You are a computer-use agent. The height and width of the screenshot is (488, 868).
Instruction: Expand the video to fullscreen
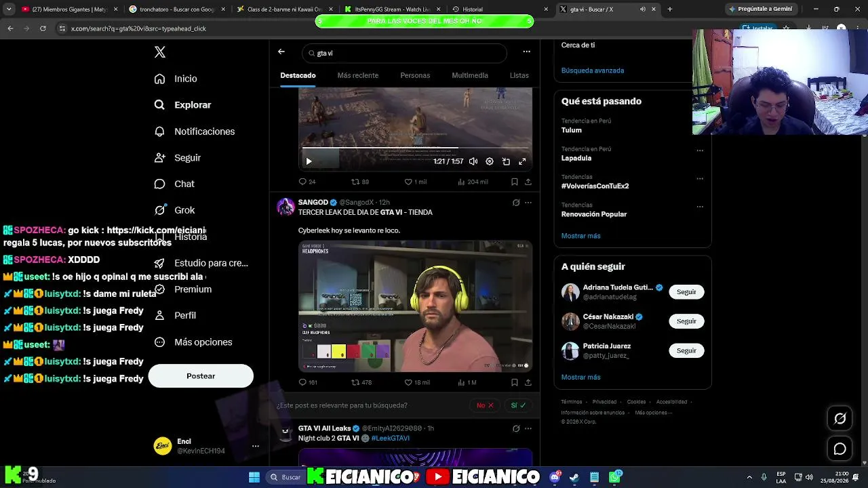tap(522, 161)
